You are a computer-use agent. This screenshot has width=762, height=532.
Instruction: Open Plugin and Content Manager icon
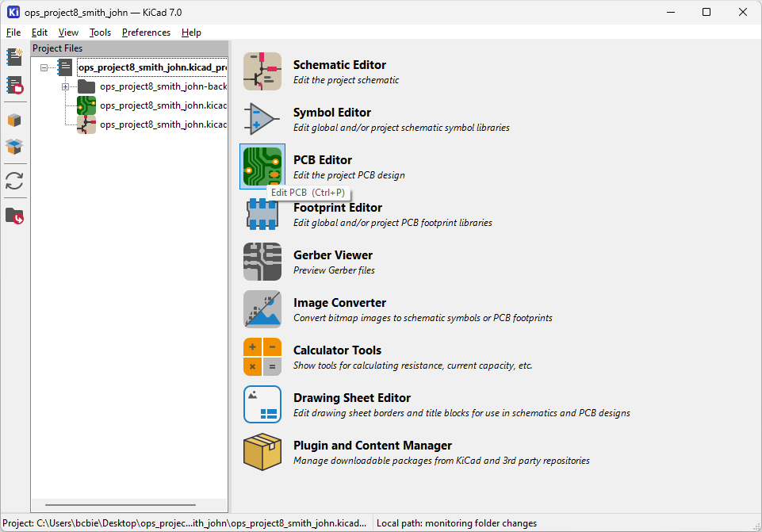262,452
